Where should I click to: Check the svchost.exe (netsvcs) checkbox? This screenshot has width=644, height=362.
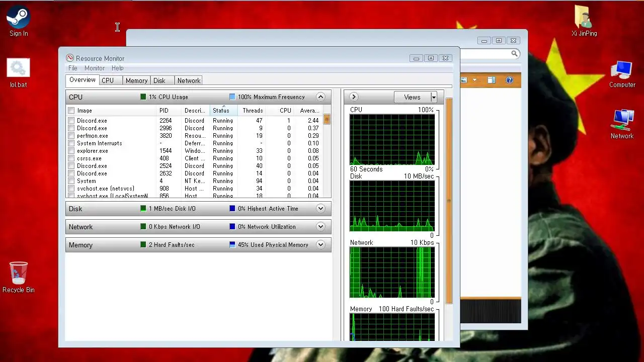(71, 189)
